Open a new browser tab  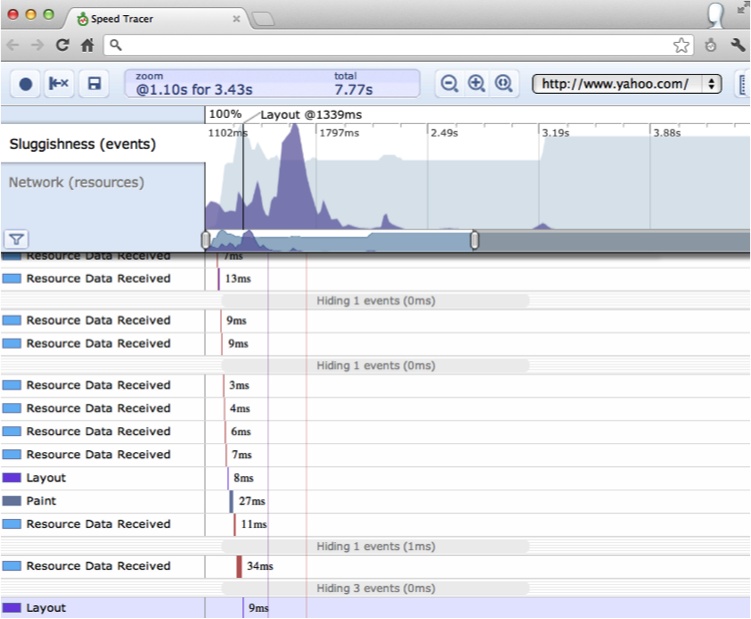(262, 19)
